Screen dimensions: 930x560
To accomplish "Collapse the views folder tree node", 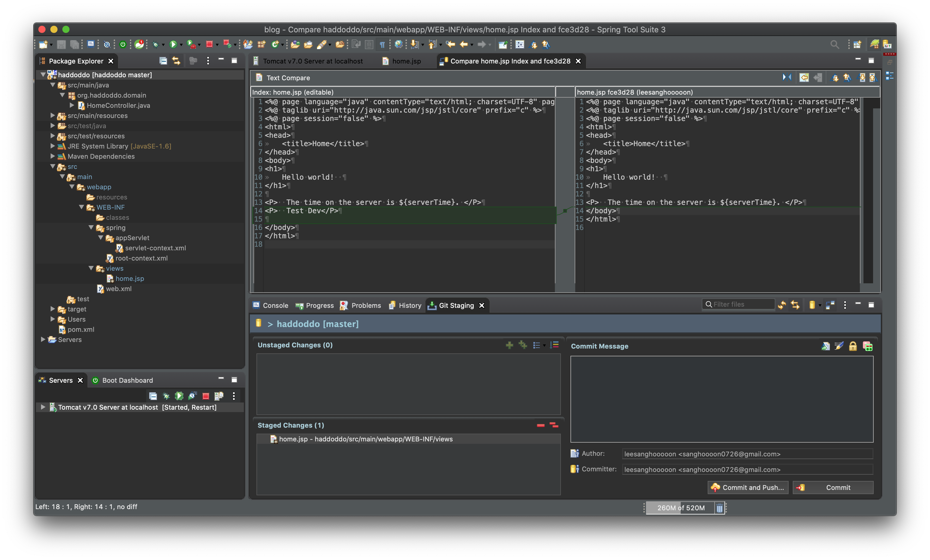I will (x=91, y=268).
